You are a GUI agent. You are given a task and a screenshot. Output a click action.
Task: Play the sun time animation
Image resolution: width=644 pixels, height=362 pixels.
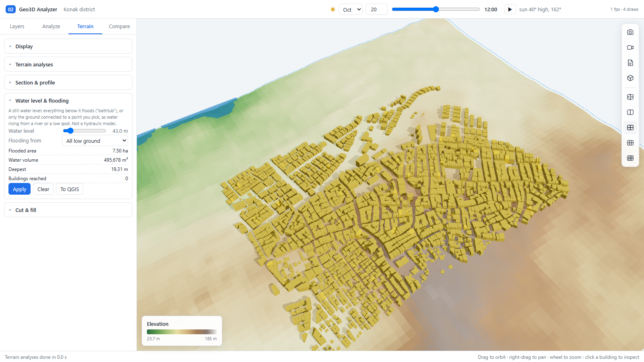[x=510, y=9]
